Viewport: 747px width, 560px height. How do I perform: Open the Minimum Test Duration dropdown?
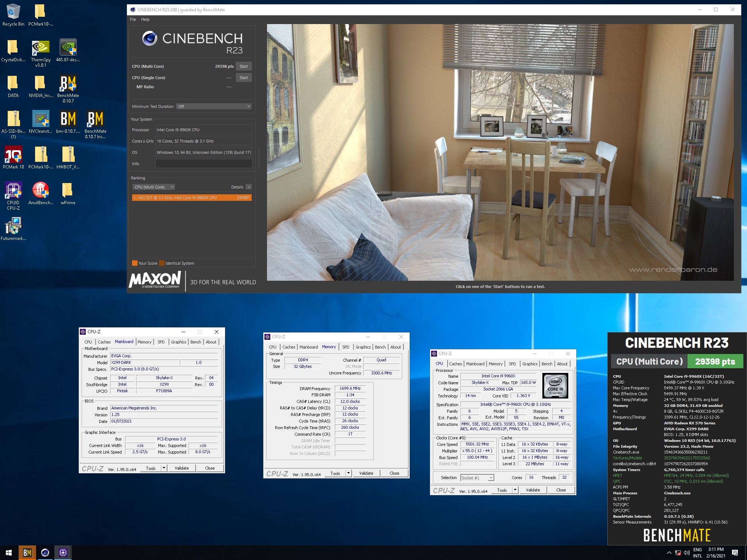point(214,106)
